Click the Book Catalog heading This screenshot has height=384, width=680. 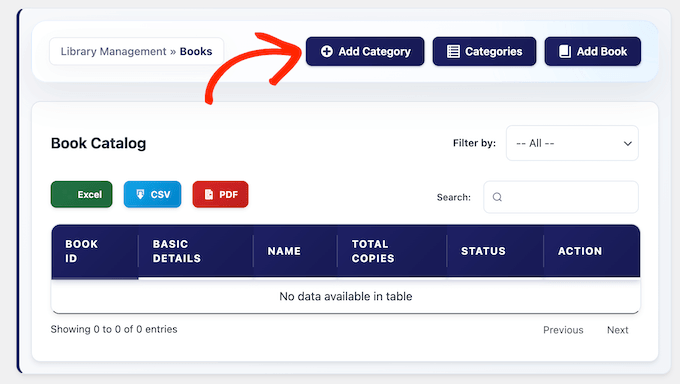coord(98,143)
